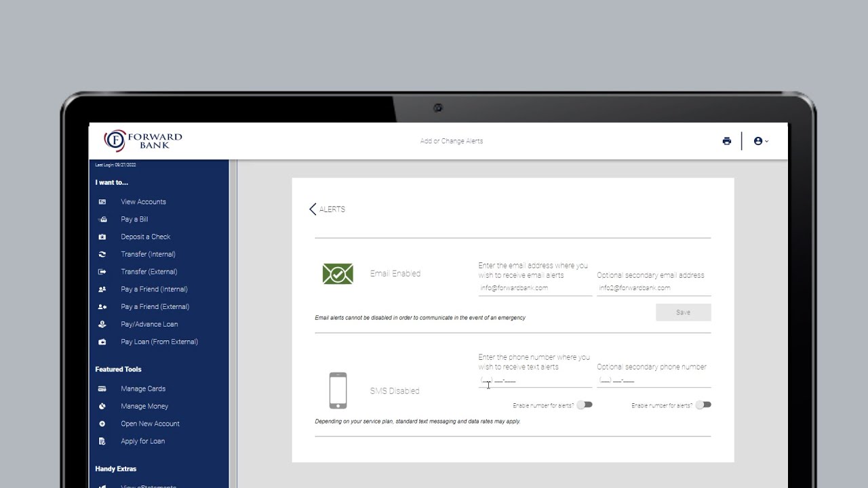Click the sidebar vertical scrollbar

click(233, 324)
